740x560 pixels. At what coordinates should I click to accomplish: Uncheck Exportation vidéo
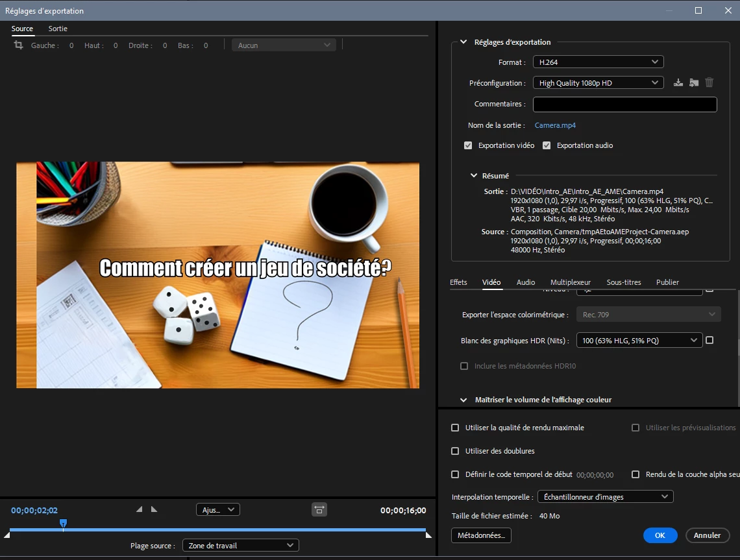(467, 145)
